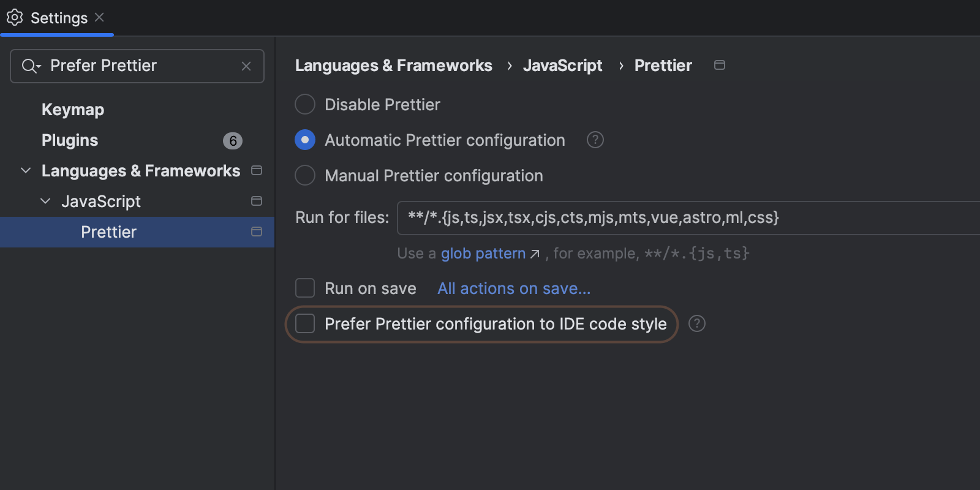Click project-level icon next to JavaScript item

tap(257, 201)
